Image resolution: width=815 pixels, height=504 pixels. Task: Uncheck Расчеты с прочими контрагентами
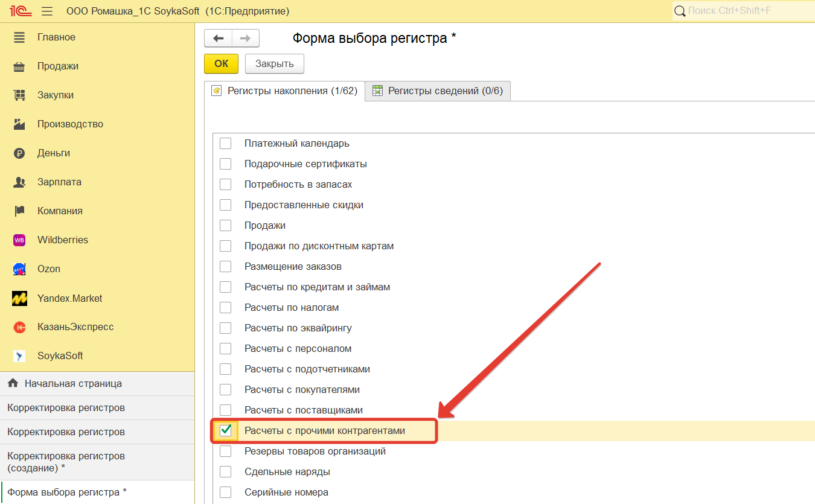pyautogui.click(x=226, y=431)
